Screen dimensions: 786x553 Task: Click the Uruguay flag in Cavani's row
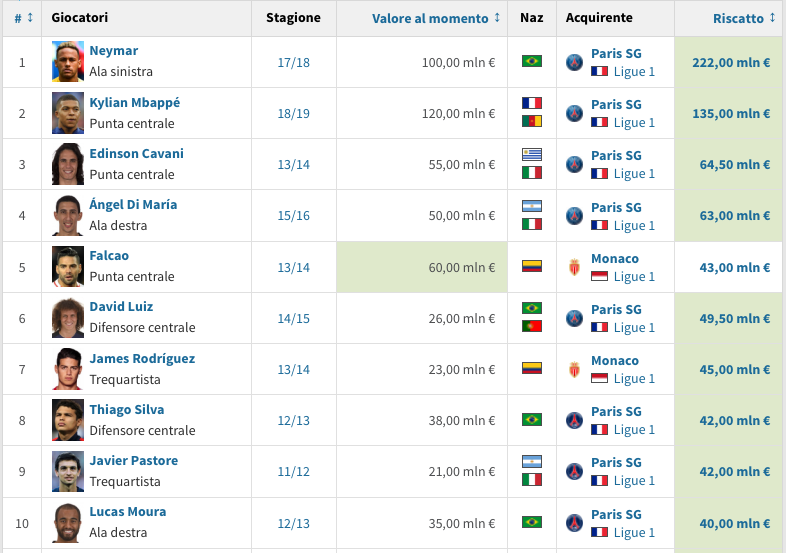[x=531, y=154]
